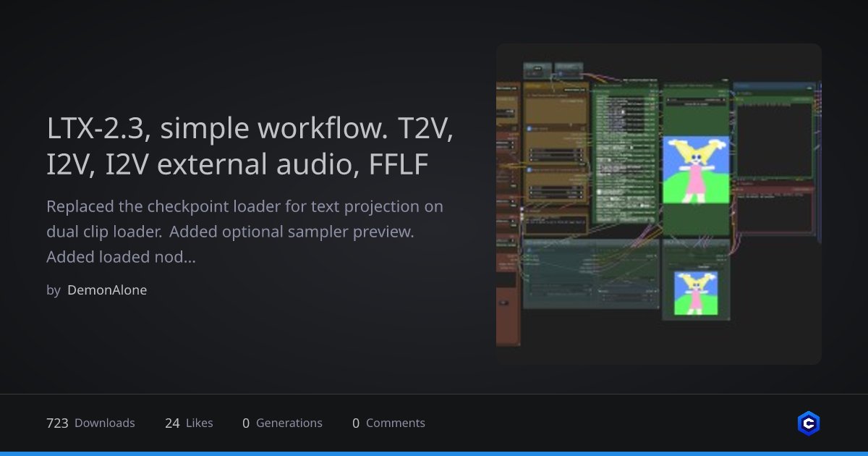The image size is (868, 456).
Task: Click the LTX-2.3 simple workflow title
Action: 250,147
